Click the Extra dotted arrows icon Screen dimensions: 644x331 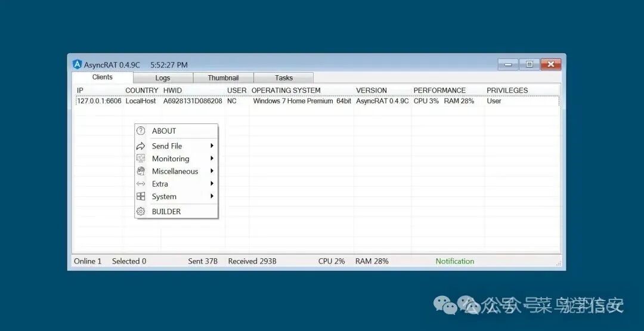[141, 184]
